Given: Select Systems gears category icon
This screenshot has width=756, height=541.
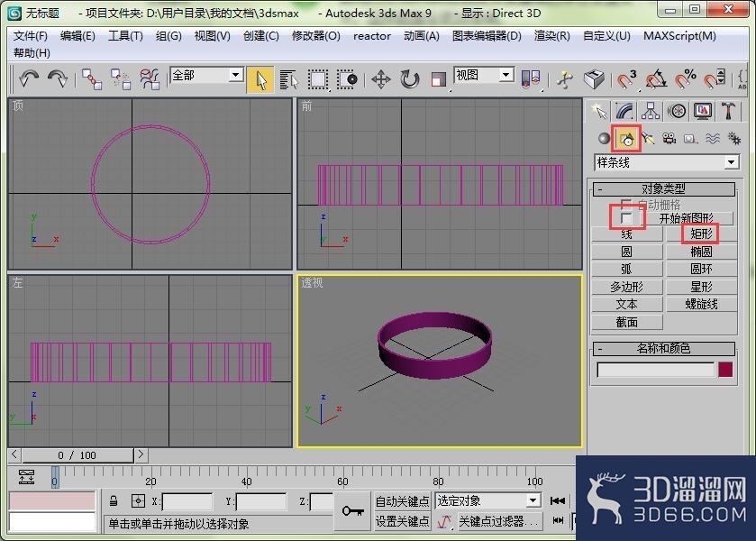Looking at the screenshot, I should [734, 139].
